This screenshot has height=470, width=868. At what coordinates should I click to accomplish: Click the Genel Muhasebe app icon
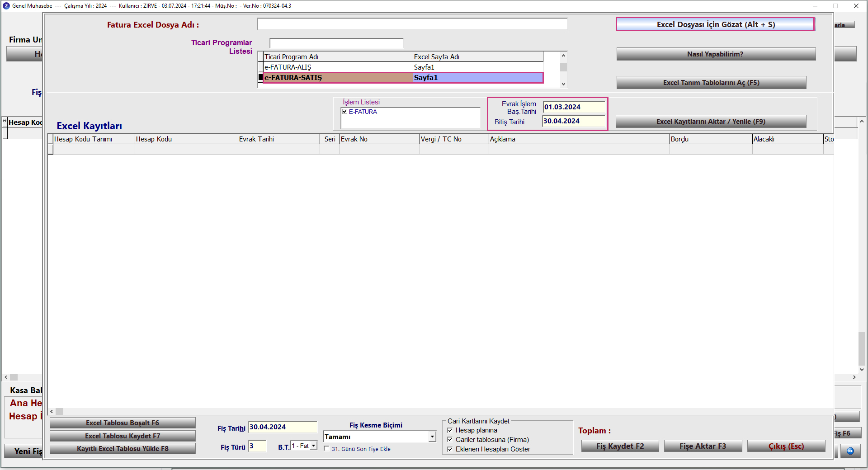(6, 6)
